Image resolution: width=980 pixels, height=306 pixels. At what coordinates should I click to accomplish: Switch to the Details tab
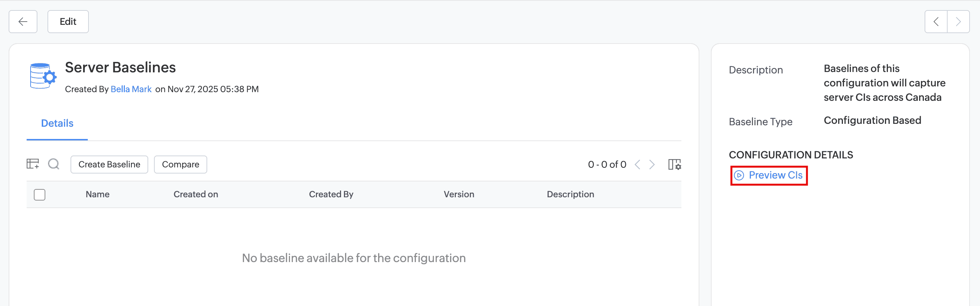click(x=57, y=123)
